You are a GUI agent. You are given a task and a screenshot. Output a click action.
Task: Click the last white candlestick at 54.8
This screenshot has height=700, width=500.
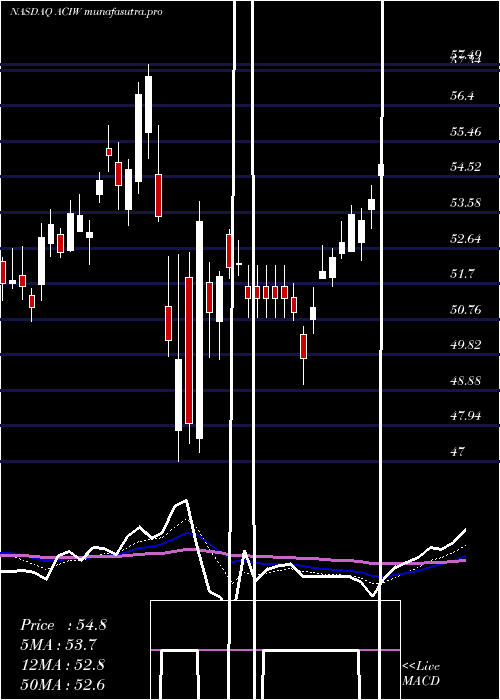381,170
